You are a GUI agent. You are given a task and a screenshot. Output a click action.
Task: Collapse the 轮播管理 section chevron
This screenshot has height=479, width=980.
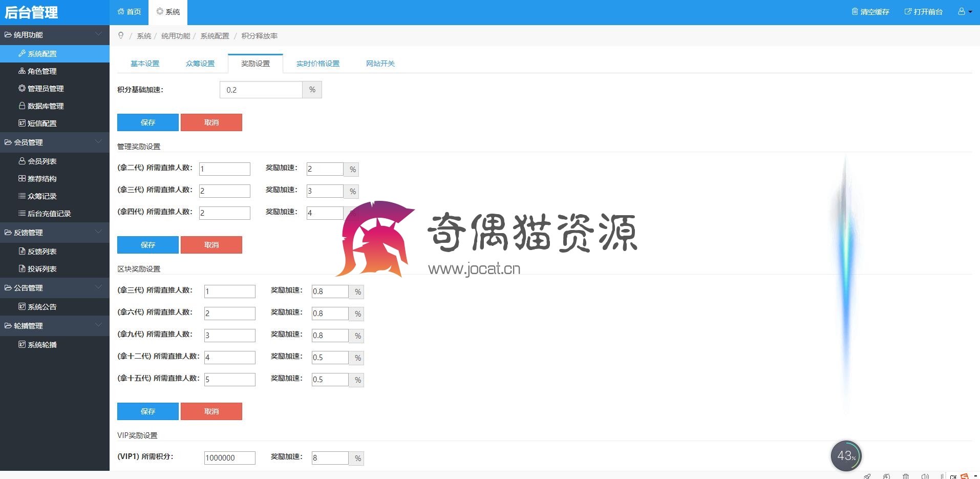pos(99,325)
